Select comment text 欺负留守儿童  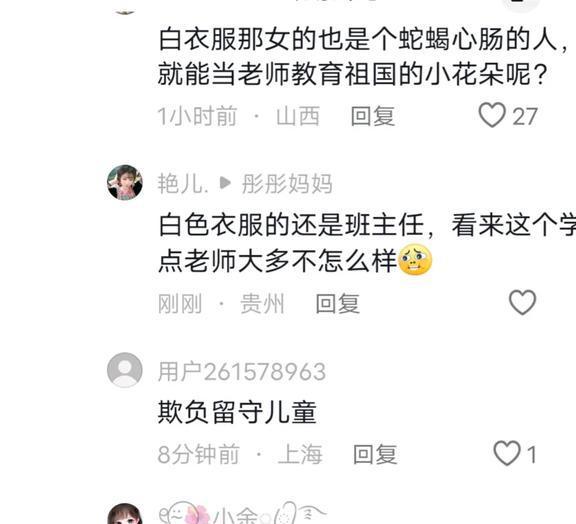click(237, 412)
